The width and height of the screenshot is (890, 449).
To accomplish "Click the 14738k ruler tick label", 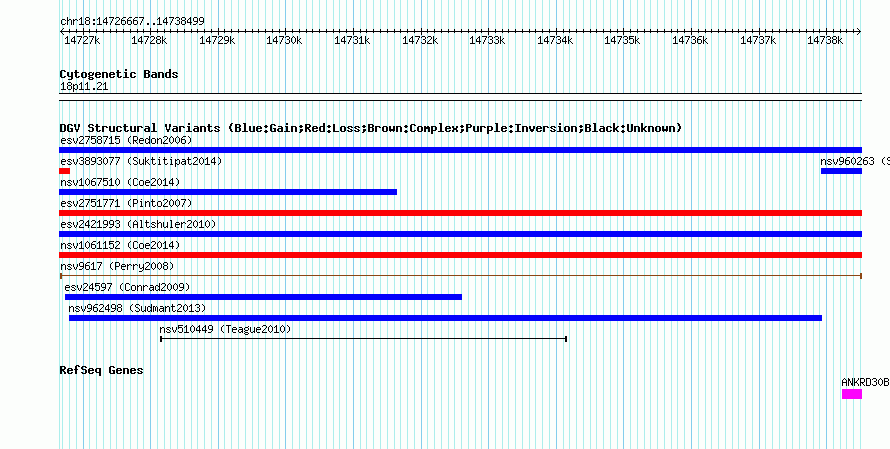I will click(x=826, y=40).
